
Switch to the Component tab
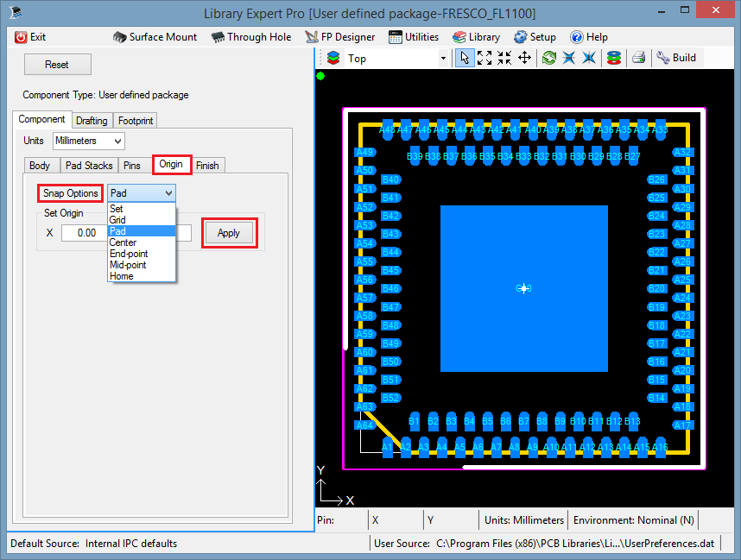(41, 119)
